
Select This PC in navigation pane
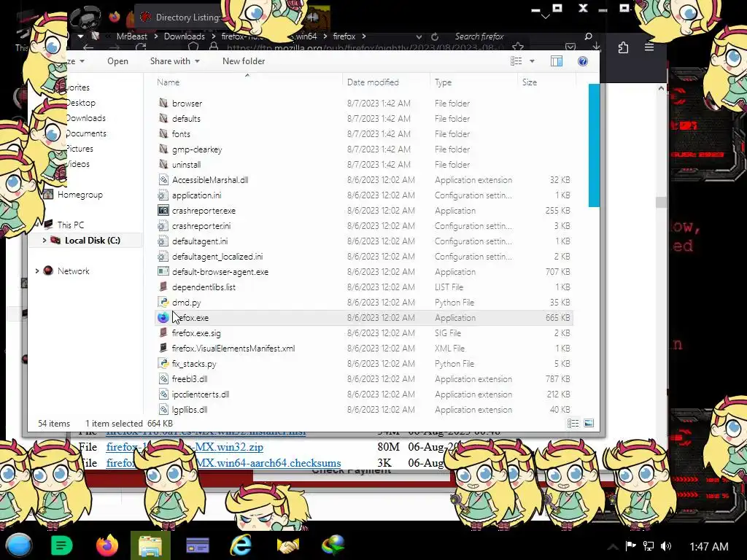(x=71, y=225)
